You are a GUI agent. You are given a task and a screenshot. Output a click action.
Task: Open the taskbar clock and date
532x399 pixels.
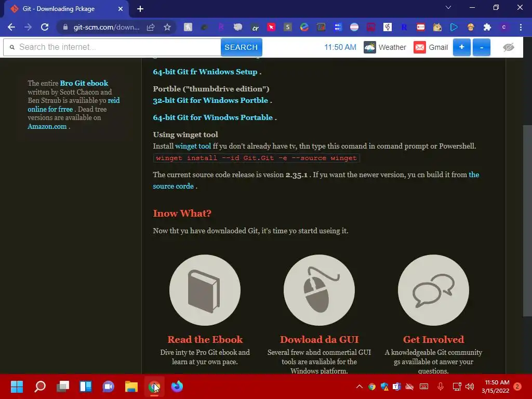pos(496,387)
